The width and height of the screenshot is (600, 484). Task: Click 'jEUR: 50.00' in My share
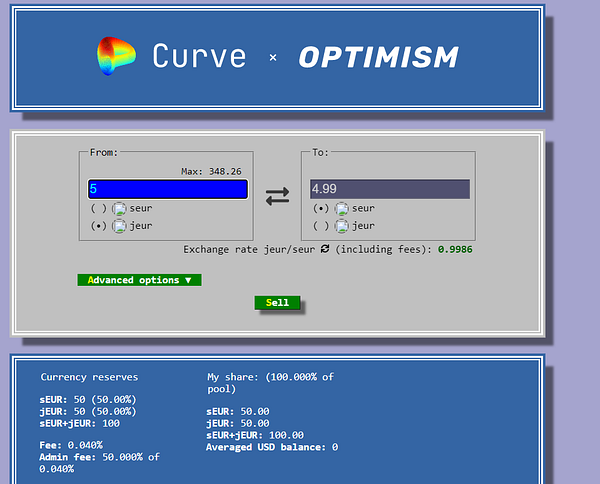point(238,424)
